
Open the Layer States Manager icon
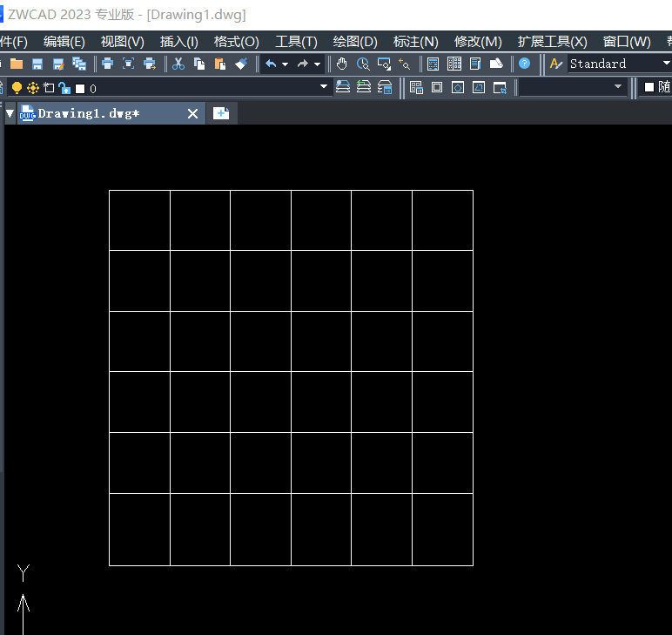tap(385, 87)
